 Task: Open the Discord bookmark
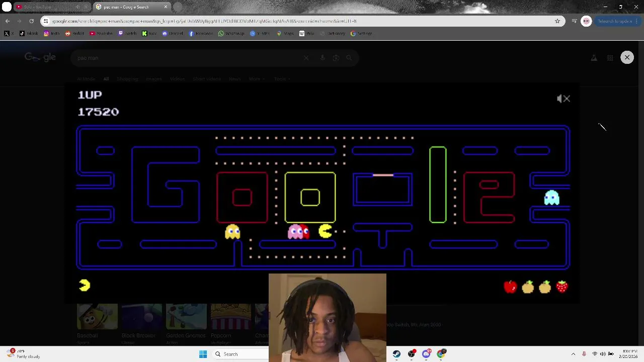click(173, 34)
